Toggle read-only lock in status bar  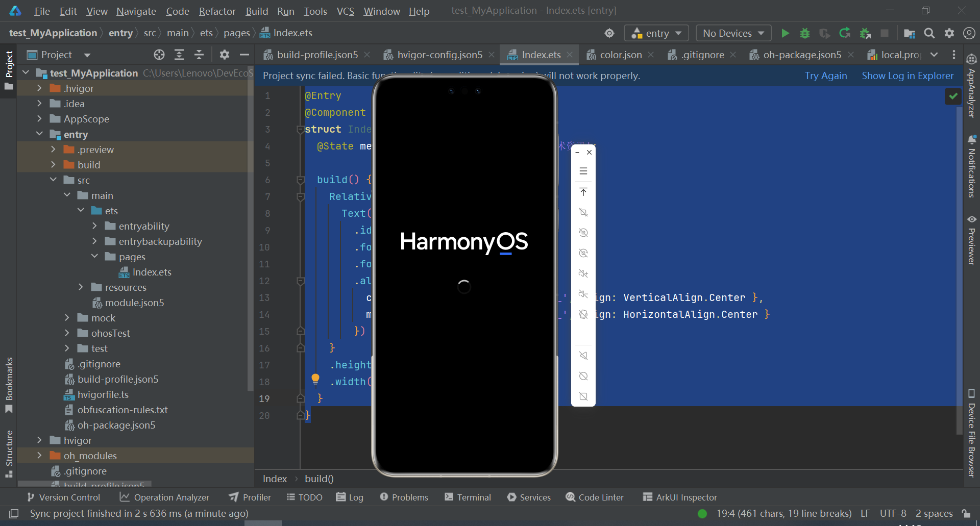[x=966, y=513]
